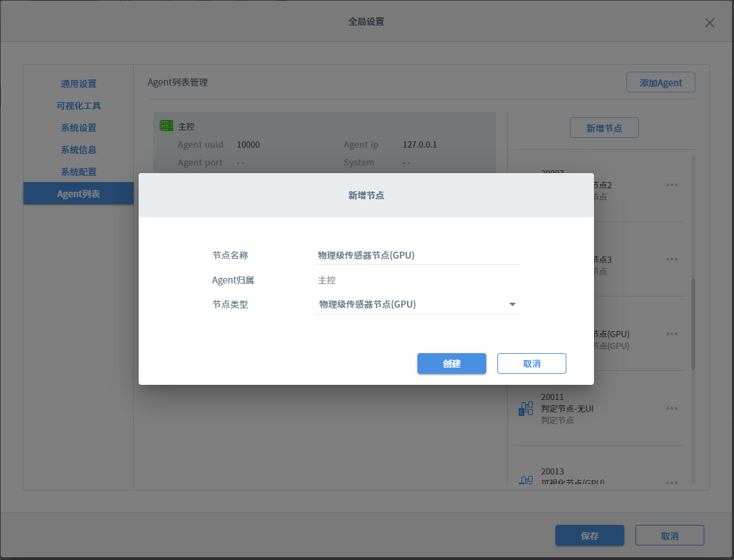734x560 pixels.
Task: Open the more options for node 20011
Action: (x=672, y=408)
